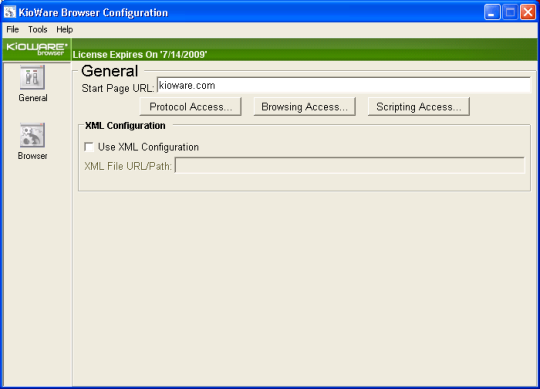Click the Start Page URL label
This screenshot has width=540, height=389.
tap(117, 88)
